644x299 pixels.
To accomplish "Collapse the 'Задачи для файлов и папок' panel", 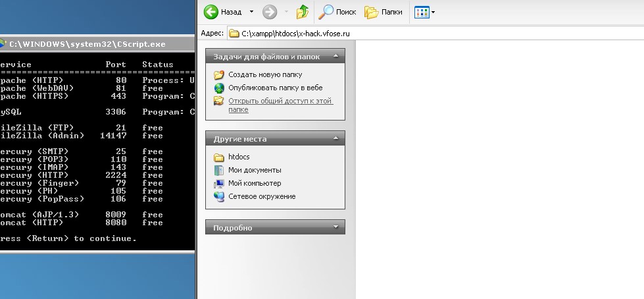I will [335, 56].
